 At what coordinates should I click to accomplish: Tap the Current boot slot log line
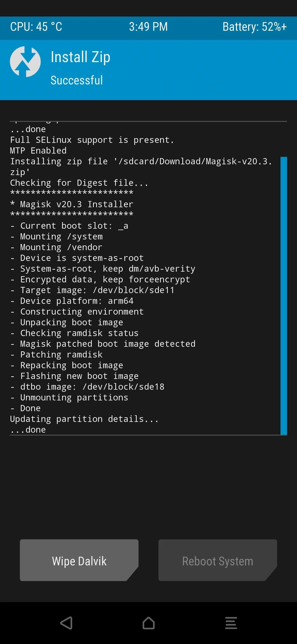pos(69,226)
